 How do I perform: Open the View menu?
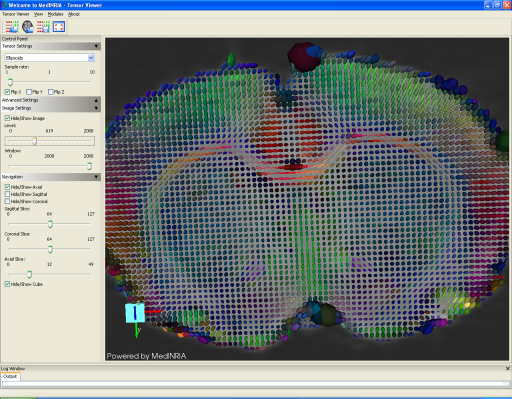point(38,14)
